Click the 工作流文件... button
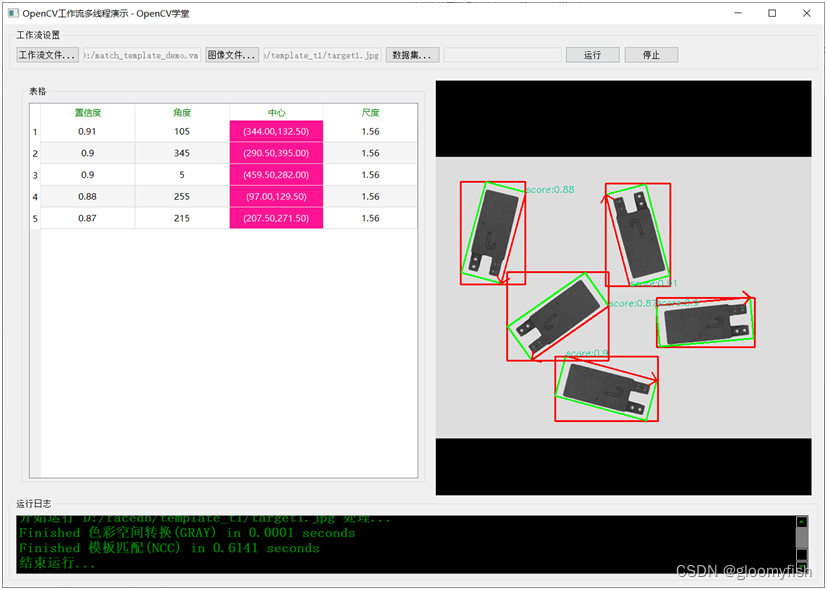 coord(47,55)
